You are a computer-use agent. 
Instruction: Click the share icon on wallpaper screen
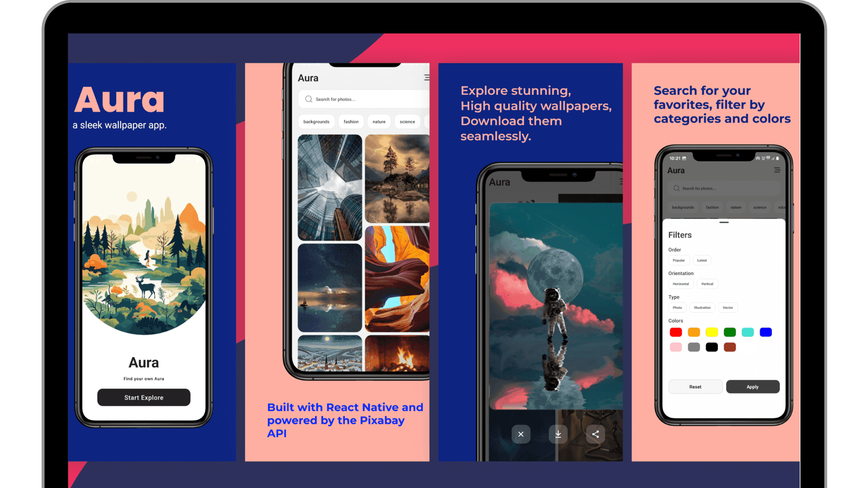[594, 434]
